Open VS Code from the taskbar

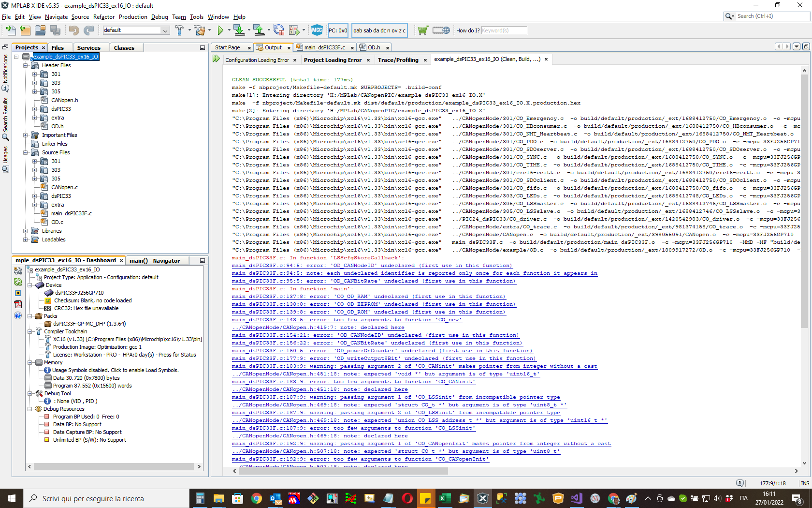click(576, 498)
